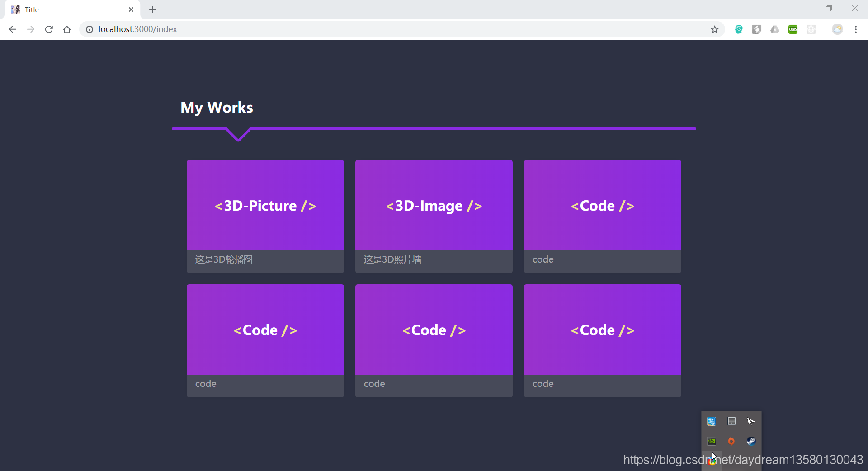Open the Steam tray icon
The width and height of the screenshot is (868, 471).
(751, 441)
